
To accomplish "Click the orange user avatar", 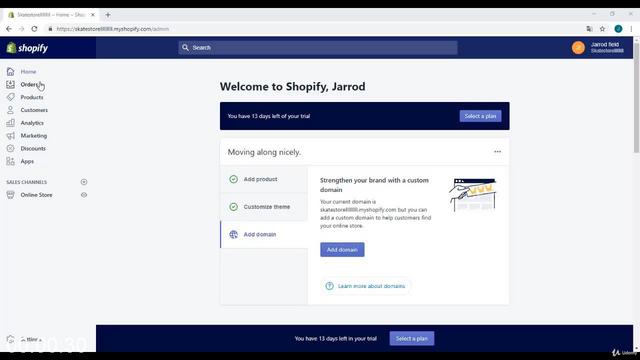I will pyautogui.click(x=578, y=48).
